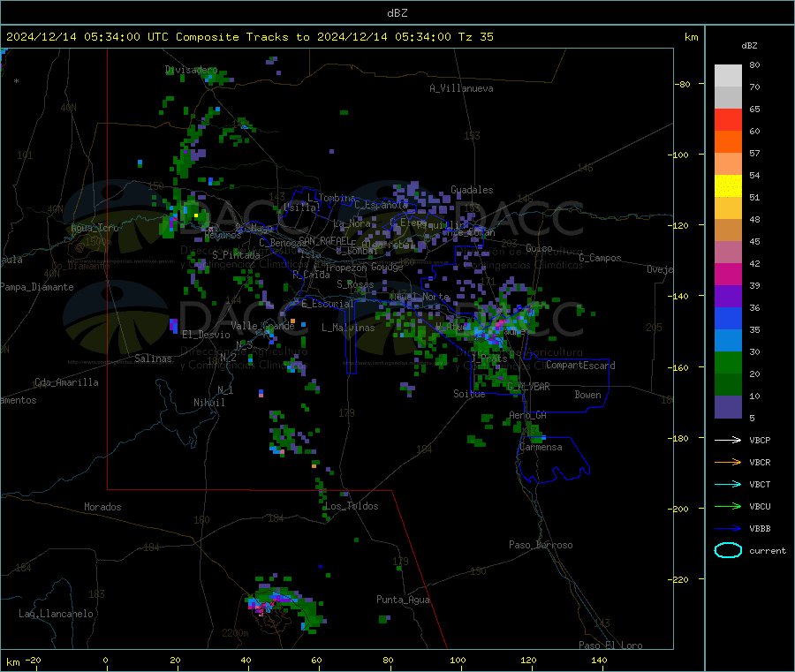Click the G_Campos location label
Image resolution: width=795 pixels, height=672 pixels.
coord(600,258)
